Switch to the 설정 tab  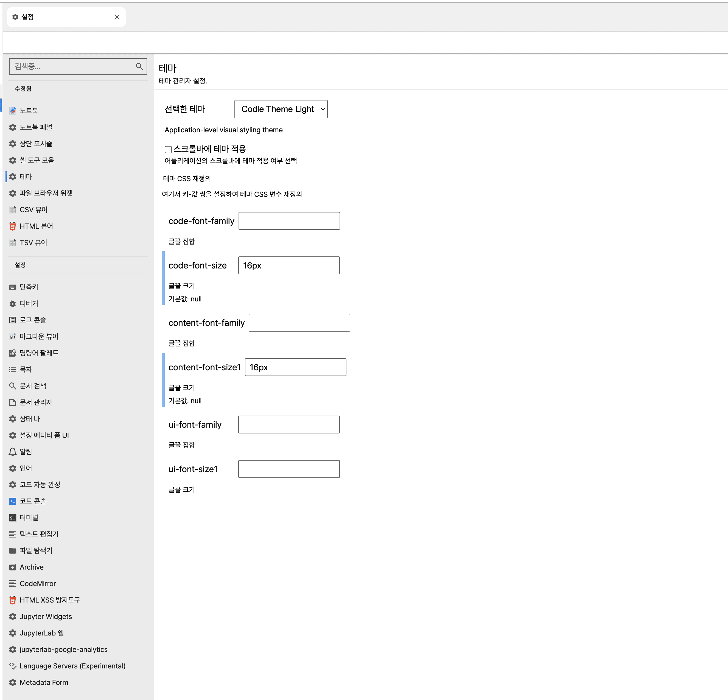coord(59,17)
